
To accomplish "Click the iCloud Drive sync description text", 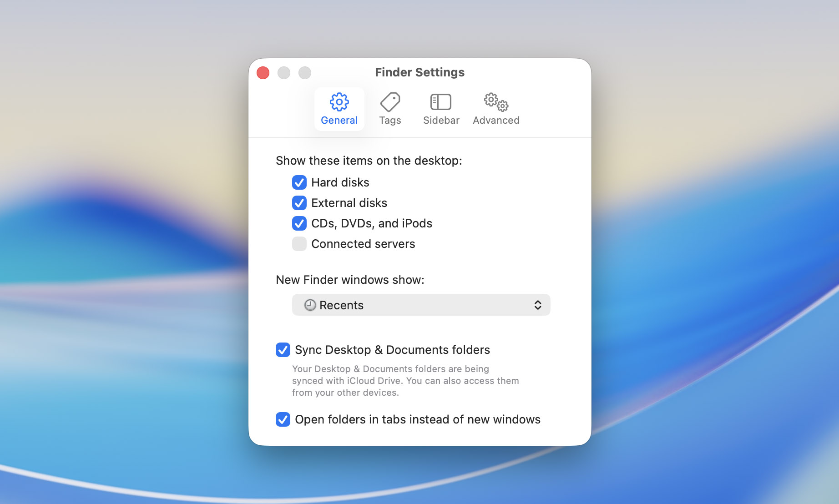I will (405, 381).
